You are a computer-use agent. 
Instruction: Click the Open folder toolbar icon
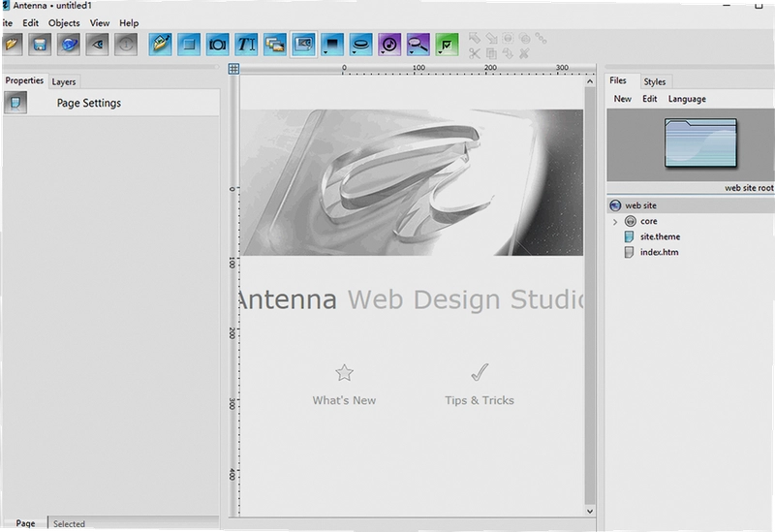12,45
